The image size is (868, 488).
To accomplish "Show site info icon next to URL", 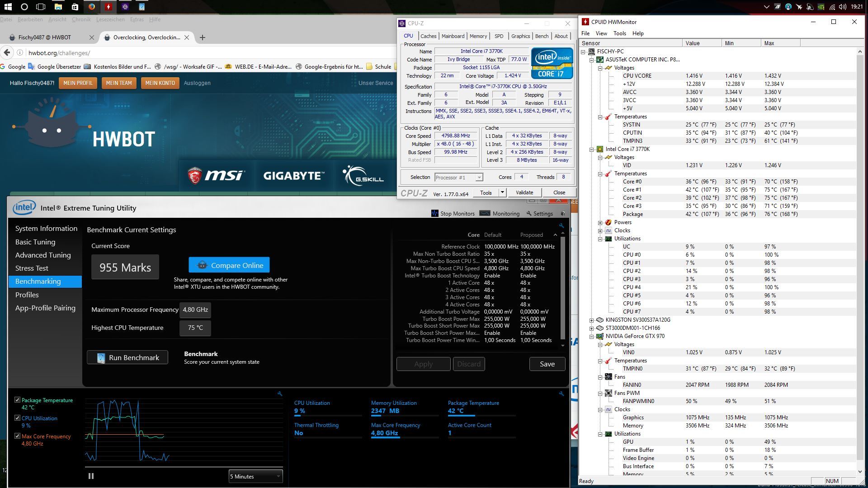I will point(20,53).
